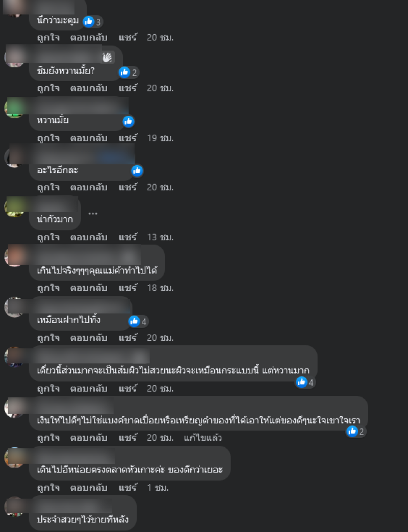Click ถูกใจ under "อะไรอีกละ" comment
Image resolution: width=408 pixels, height=532 pixels.
48,187
